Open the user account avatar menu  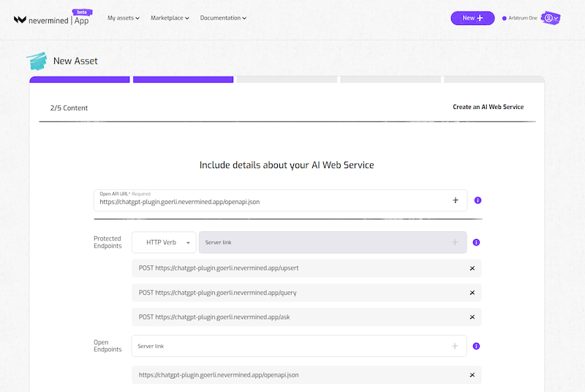551,18
